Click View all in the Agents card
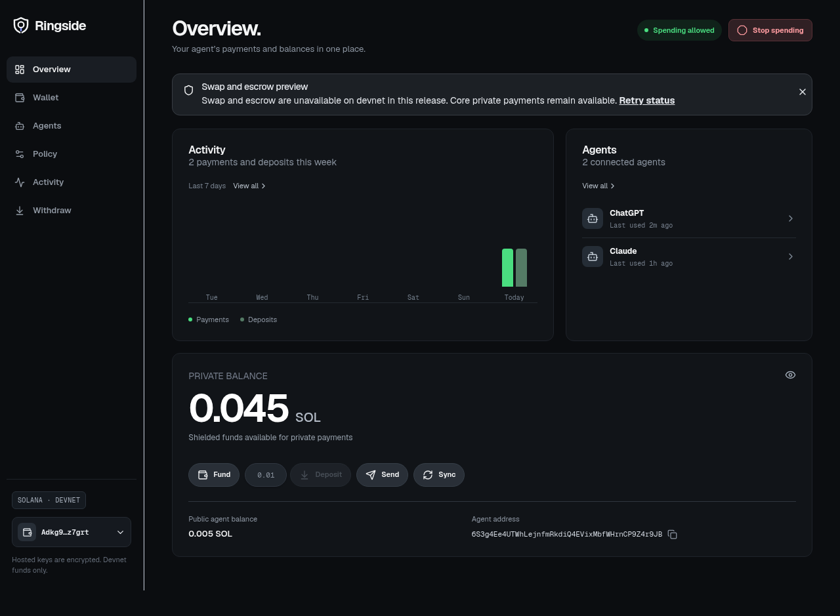The width and height of the screenshot is (840, 616). pos(598,186)
